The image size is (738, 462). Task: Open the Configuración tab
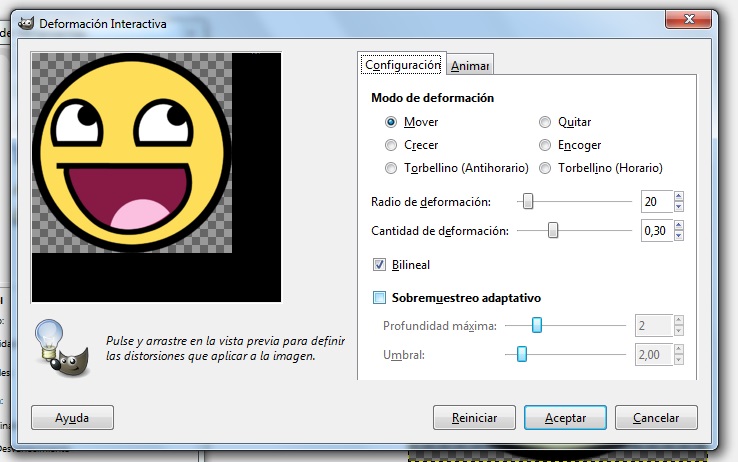[x=402, y=64]
